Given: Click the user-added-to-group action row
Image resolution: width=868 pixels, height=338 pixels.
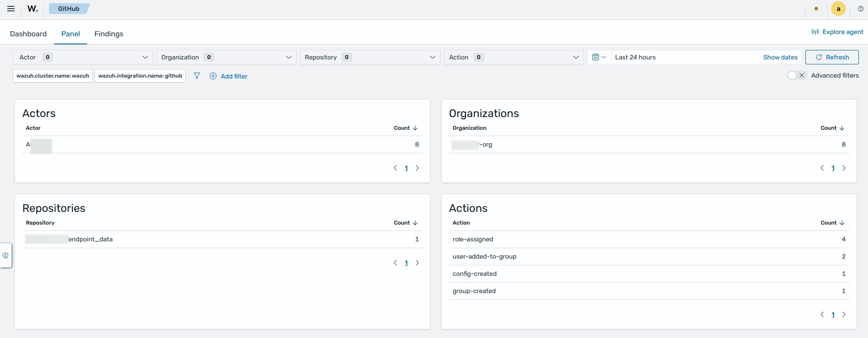Looking at the screenshot, I should click(649, 256).
